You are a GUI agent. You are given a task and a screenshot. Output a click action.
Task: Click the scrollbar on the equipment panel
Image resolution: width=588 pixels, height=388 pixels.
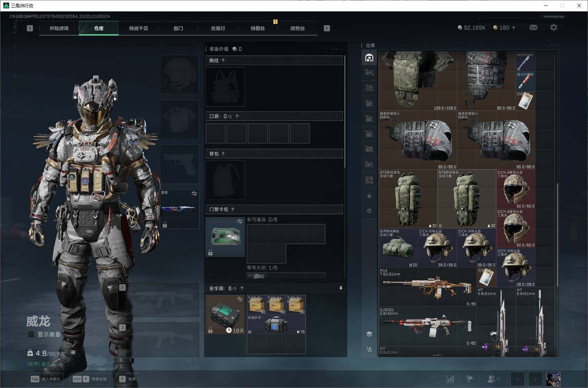coord(345,111)
